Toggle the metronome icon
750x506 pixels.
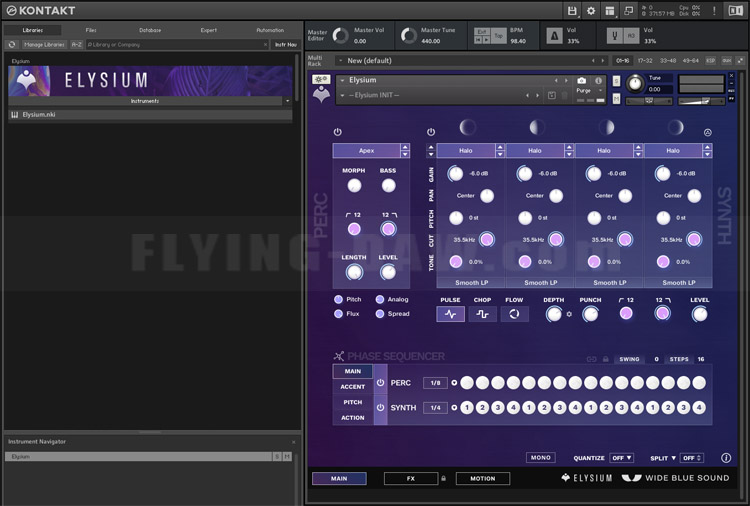(554, 35)
